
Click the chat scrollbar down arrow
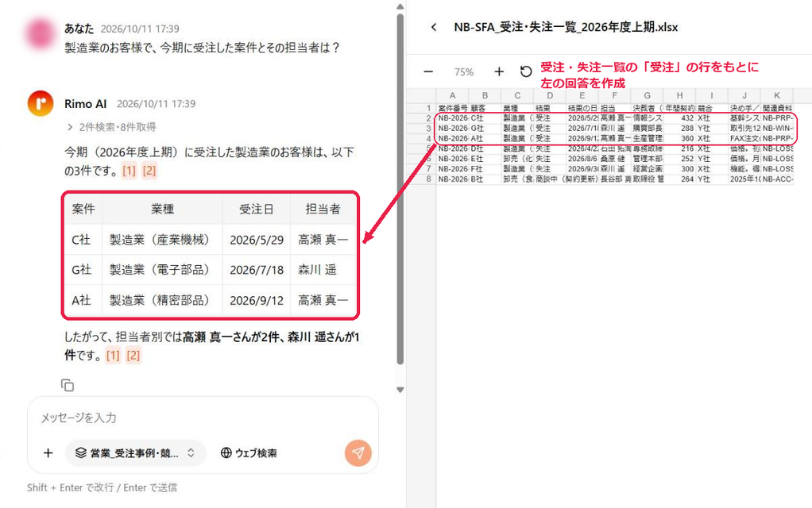(x=400, y=390)
